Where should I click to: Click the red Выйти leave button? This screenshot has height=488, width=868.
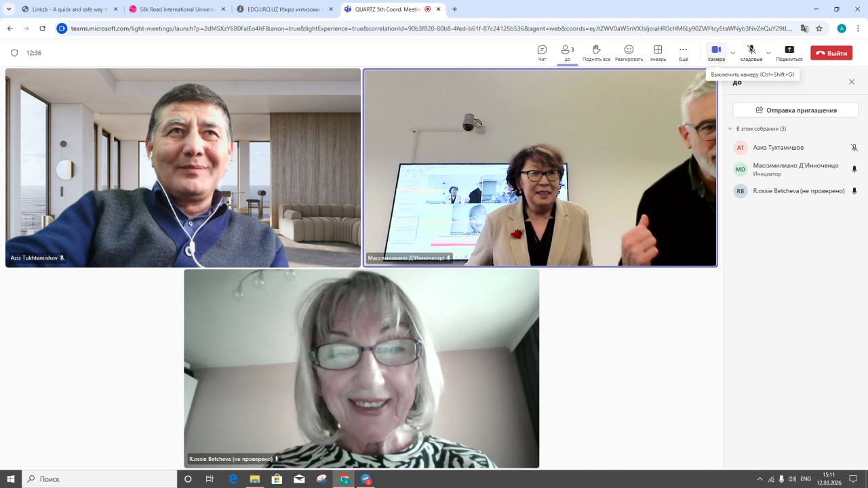pos(831,53)
